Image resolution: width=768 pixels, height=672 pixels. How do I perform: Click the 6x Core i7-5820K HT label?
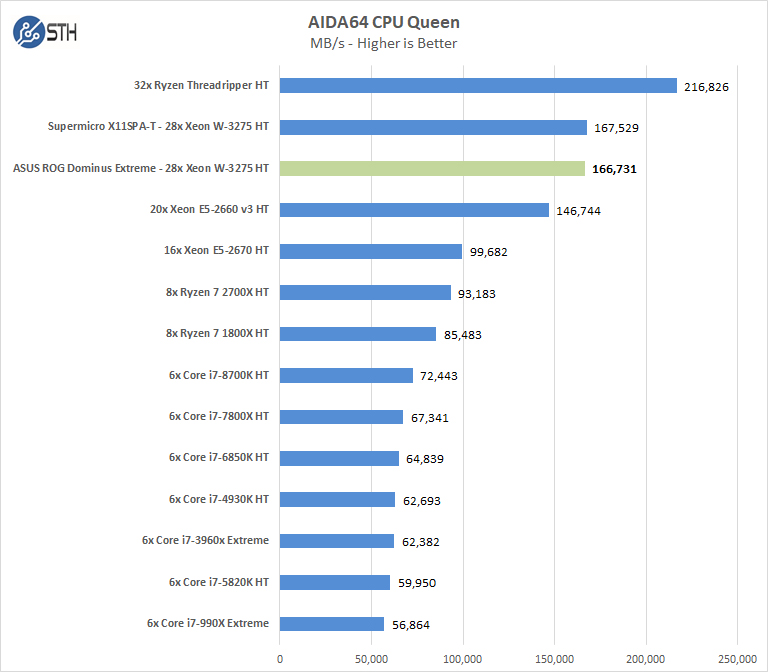[x=219, y=582]
